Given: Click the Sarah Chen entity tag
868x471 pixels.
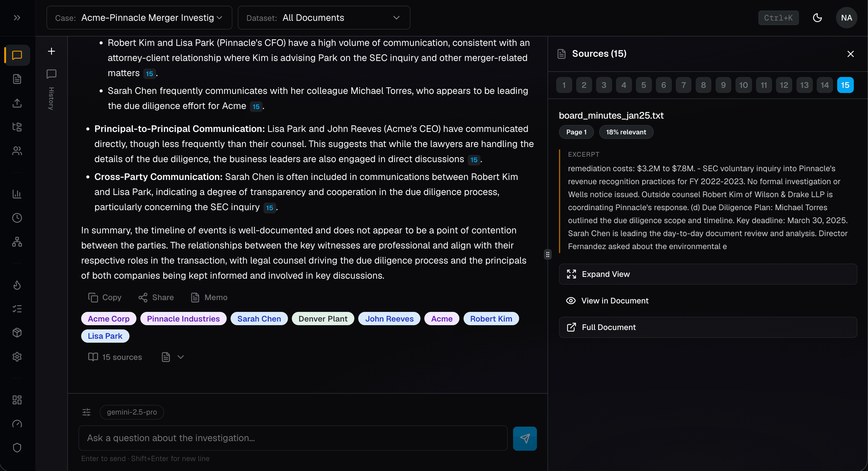Looking at the screenshot, I should pos(259,319).
